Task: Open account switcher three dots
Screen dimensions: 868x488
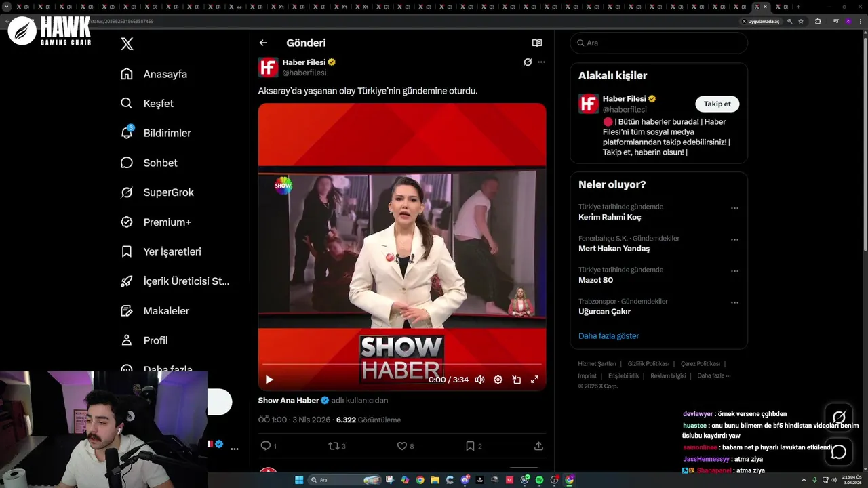Action: pos(234,449)
